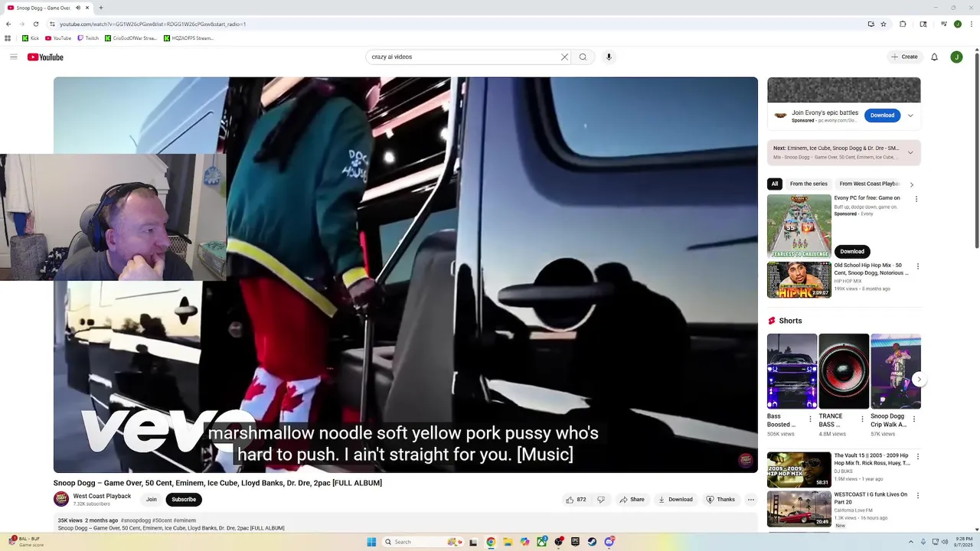
Task: Clear the search box text
Action: (564, 57)
